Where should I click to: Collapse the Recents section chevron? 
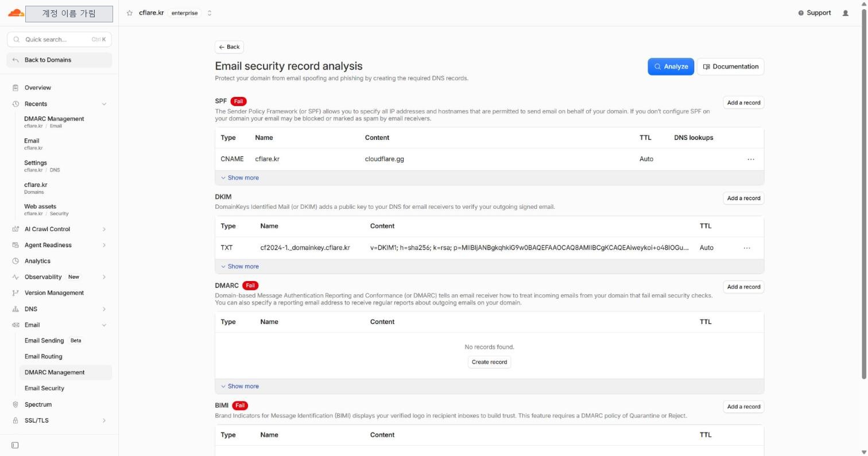(x=104, y=104)
